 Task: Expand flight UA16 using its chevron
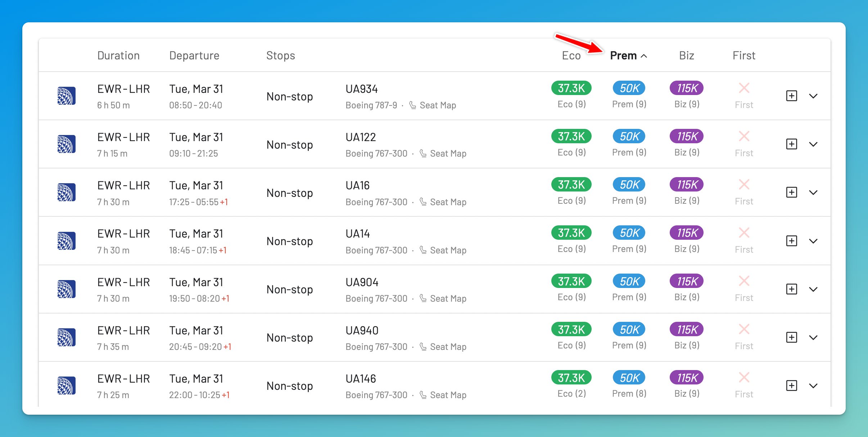814,192
